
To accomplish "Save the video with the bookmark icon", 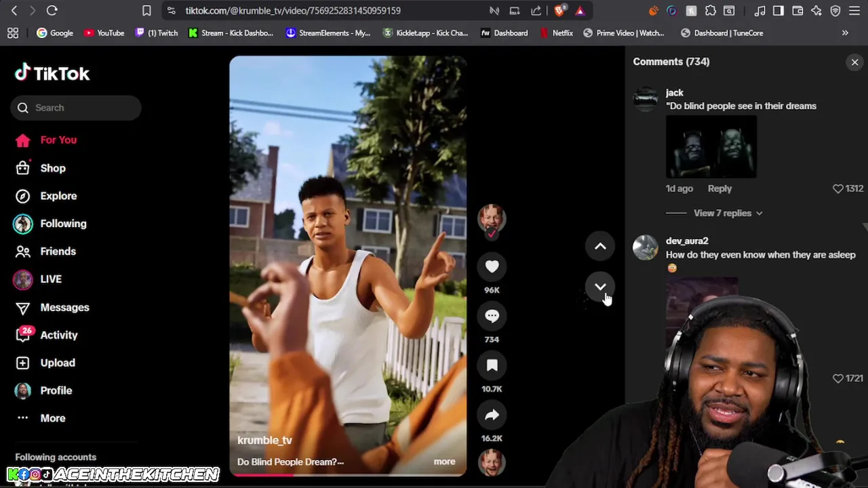I will pos(492,366).
